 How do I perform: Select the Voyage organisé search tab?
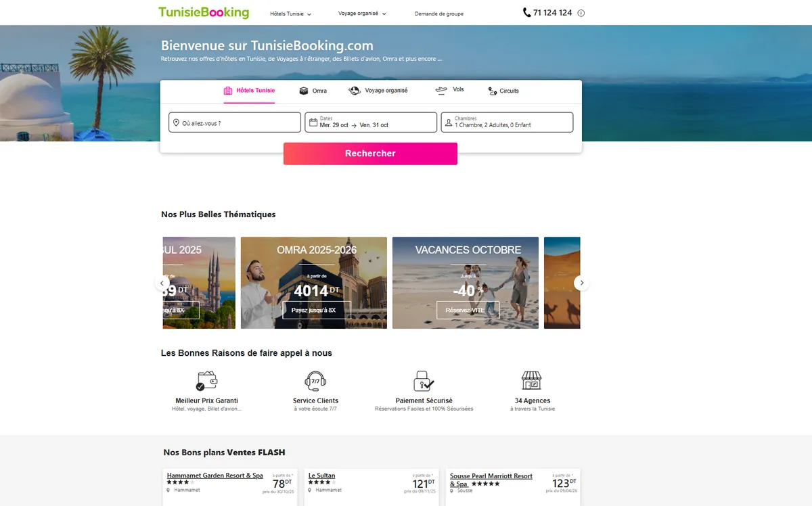378,91
